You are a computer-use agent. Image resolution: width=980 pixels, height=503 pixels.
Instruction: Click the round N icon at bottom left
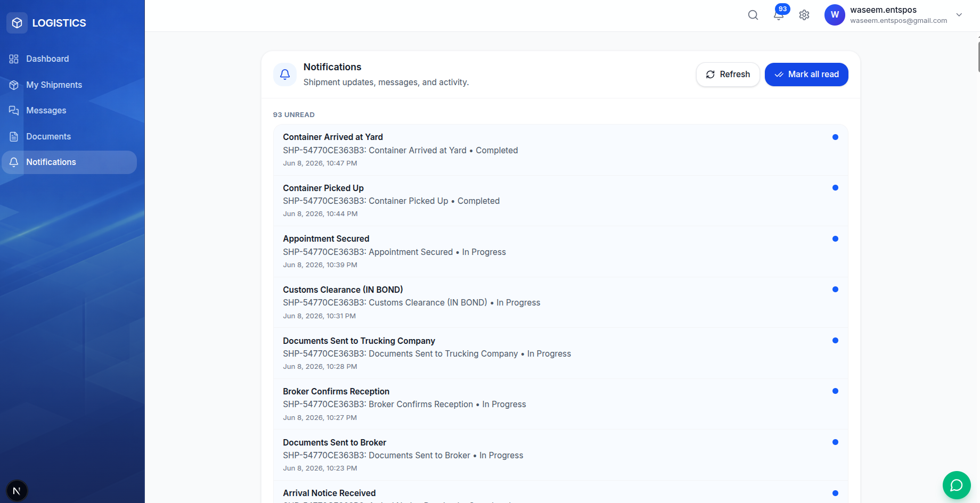point(17,491)
